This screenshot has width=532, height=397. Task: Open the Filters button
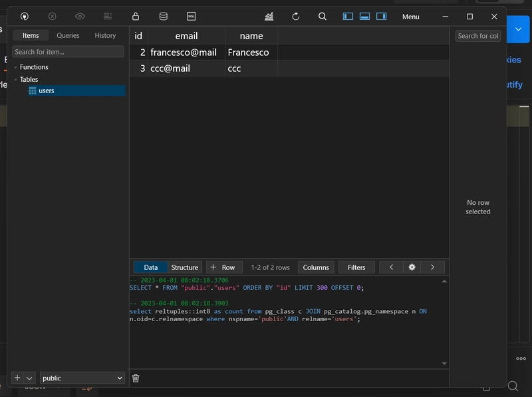[356, 267]
